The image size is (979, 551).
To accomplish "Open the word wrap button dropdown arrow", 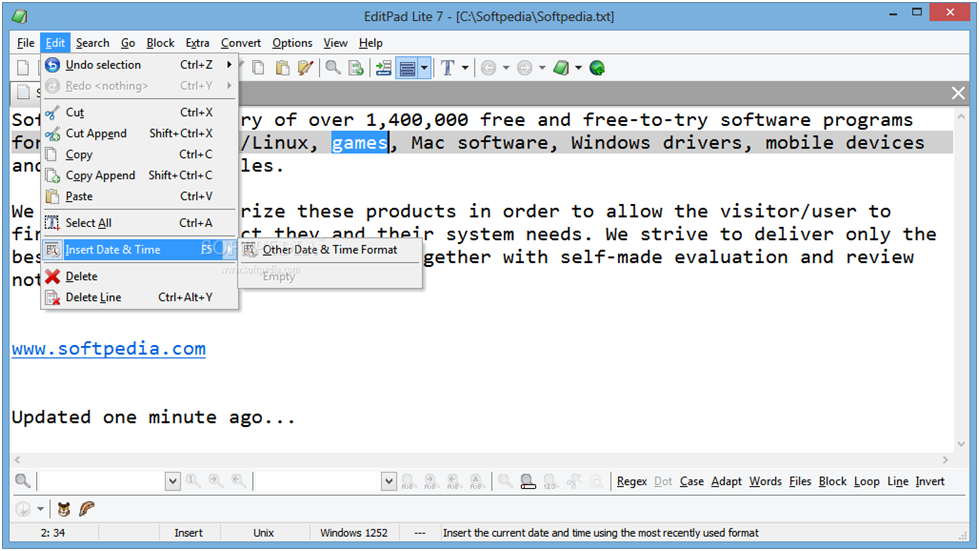I will coord(425,68).
